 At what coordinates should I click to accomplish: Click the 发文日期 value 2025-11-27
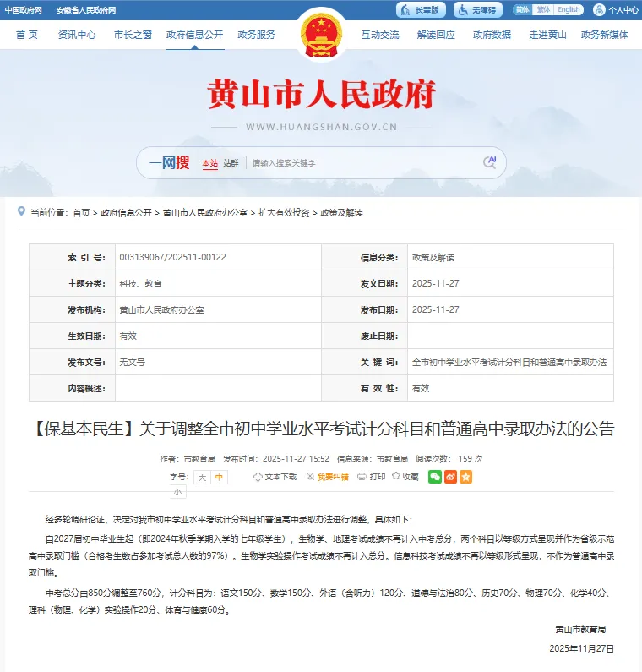[436, 283]
